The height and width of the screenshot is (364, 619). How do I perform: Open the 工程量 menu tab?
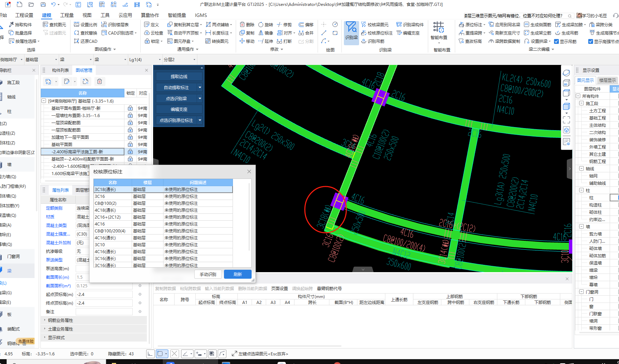click(x=67, y=15)
